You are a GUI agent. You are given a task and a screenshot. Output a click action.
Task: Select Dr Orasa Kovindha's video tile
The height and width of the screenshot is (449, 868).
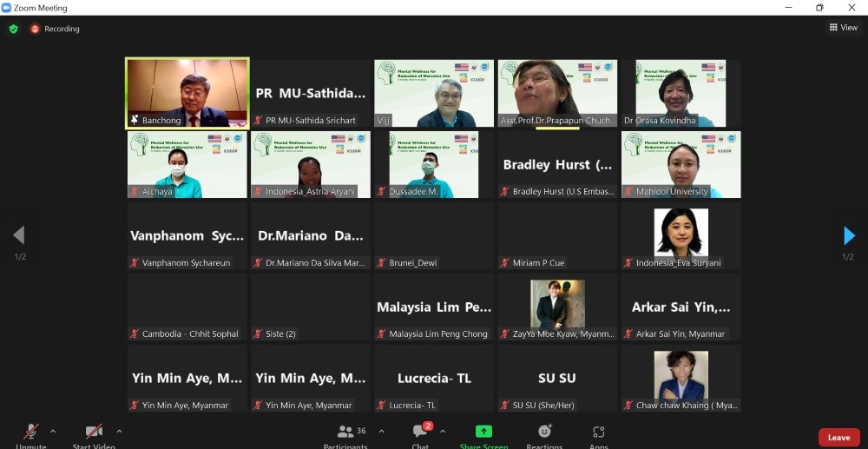pos(681,93)
